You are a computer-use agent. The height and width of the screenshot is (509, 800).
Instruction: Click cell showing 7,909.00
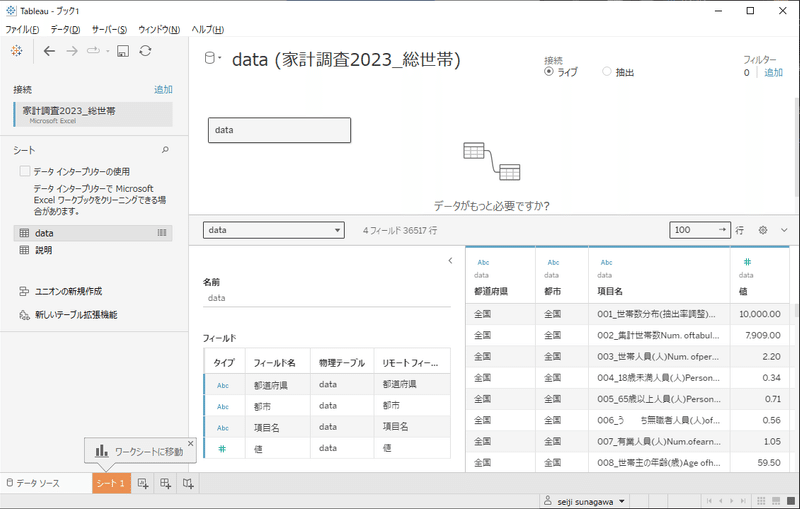point(760,335)
